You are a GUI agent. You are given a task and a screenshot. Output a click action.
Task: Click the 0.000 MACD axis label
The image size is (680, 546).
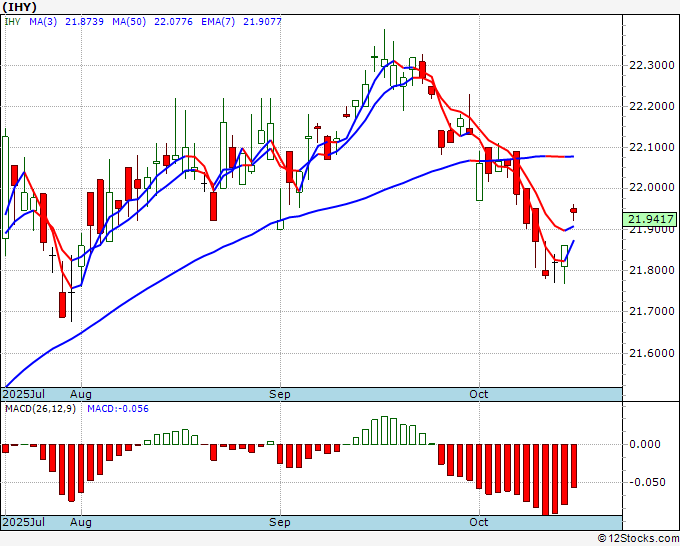coord(645,445)
